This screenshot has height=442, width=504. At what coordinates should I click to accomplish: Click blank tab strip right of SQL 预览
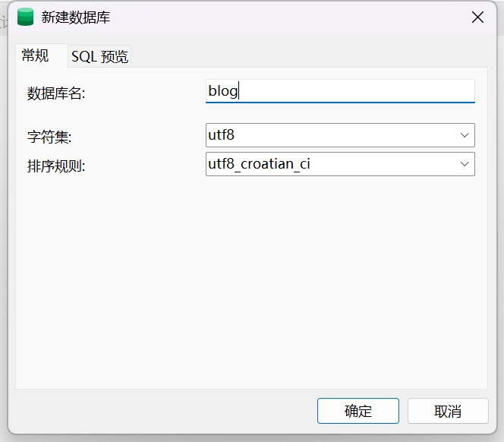(x=304, y=56)
